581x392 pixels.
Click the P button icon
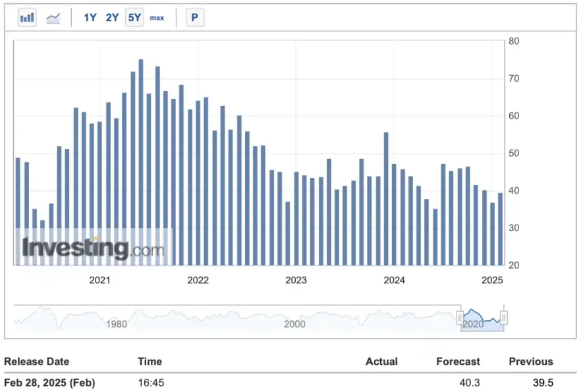pos(194,17)
